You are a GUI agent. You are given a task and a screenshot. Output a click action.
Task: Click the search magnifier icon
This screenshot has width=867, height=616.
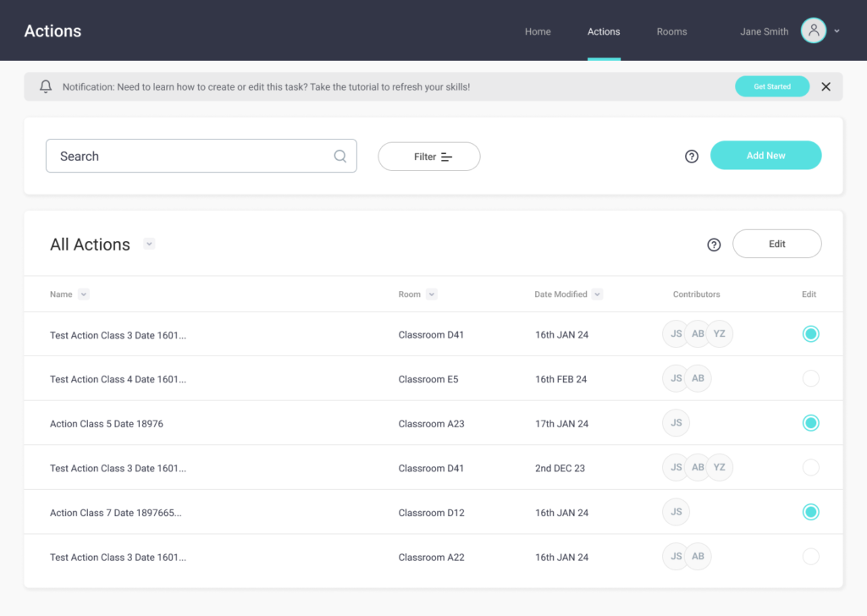click(x=340, y=157)
